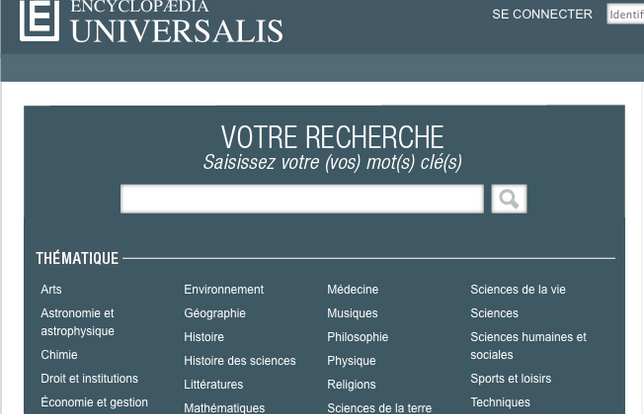Open Économie et gestion theme

(94, 402)
